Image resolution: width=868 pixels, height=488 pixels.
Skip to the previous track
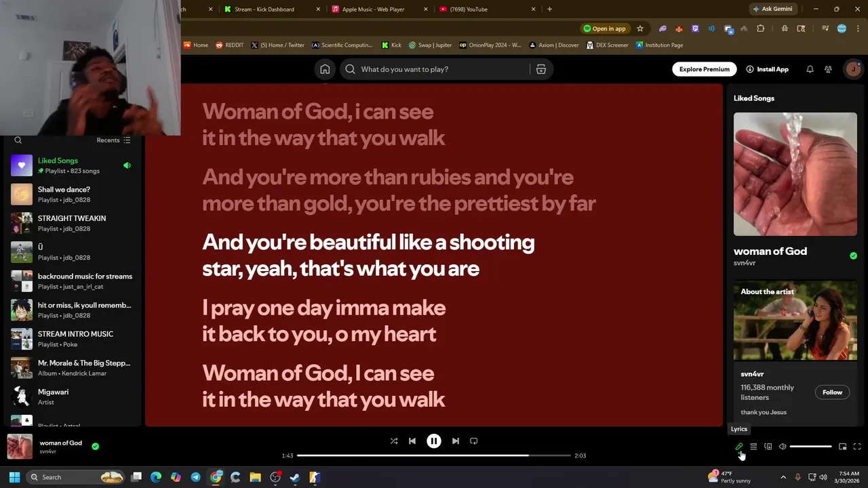coord(412,441)
